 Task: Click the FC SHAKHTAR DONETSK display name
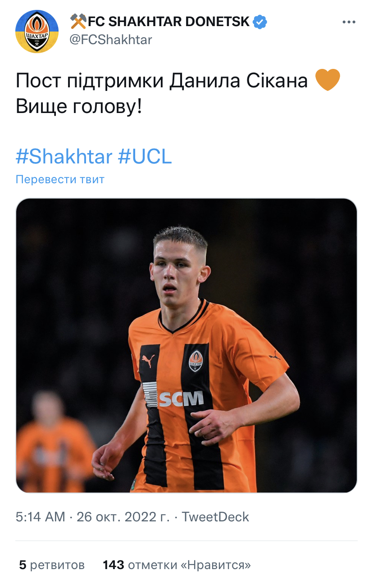click(169, 22)
